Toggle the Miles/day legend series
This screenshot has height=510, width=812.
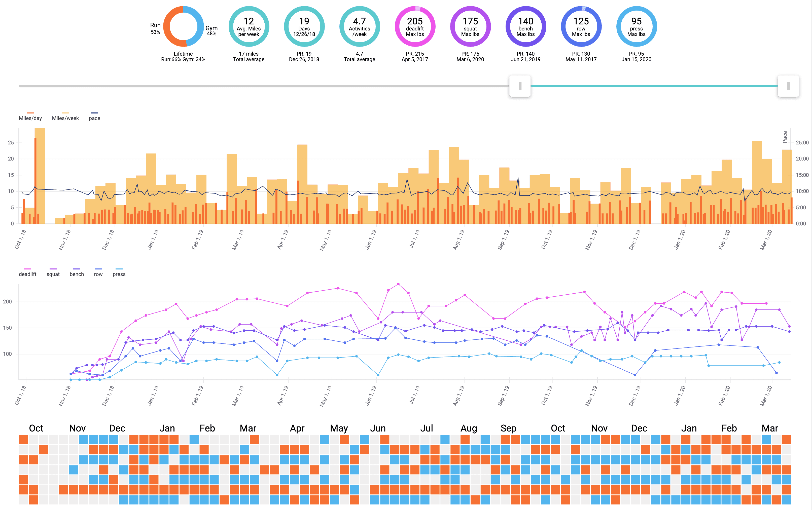(30, 116)
